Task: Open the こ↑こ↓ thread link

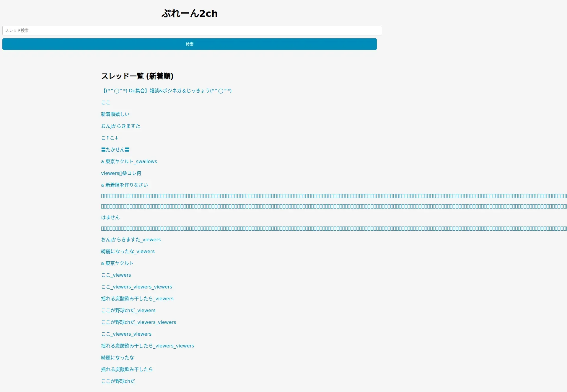Action: pyautogui.click(x=109, y=138)
